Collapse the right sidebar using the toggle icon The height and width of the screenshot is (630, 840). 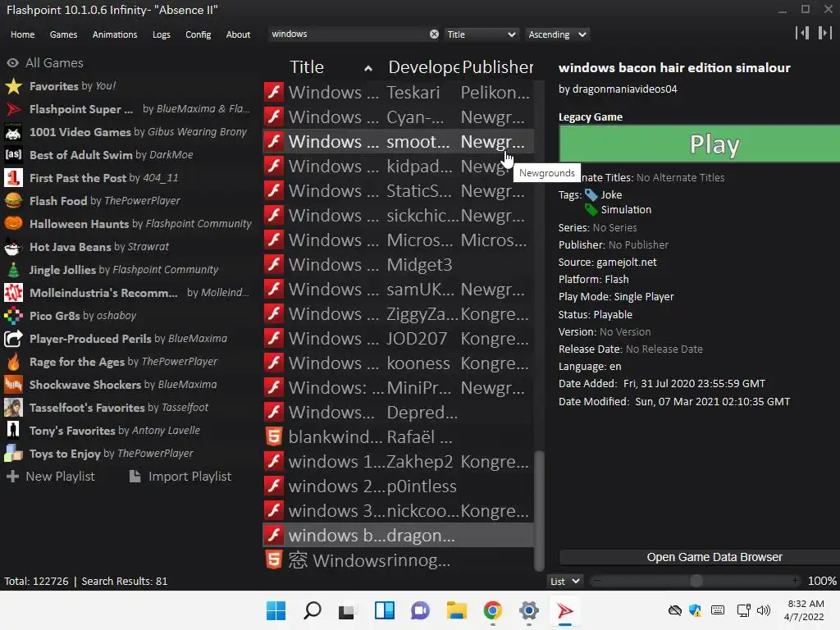825,33
